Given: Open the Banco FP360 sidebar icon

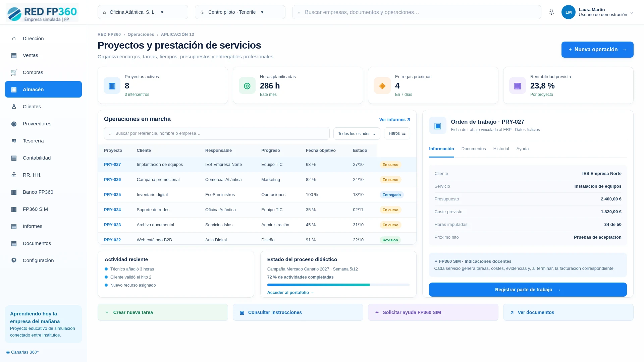Looking at the screenshot, I should coord(14,192).
